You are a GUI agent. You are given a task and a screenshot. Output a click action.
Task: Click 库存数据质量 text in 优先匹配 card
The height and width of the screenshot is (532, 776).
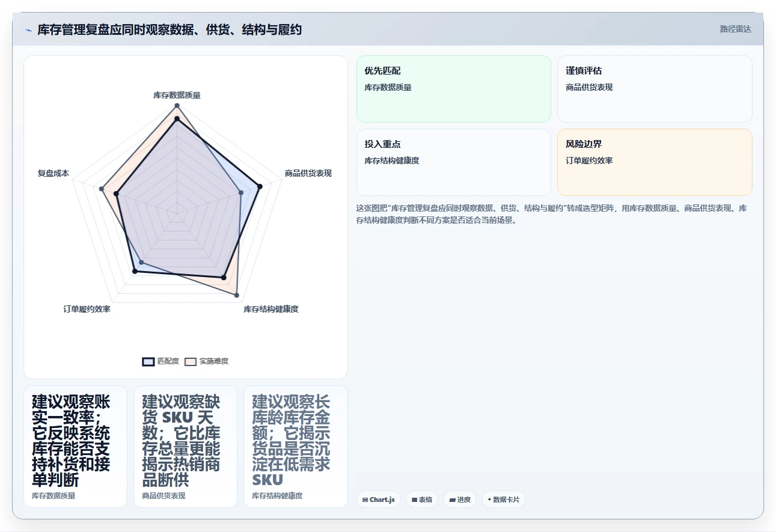click(388, 87)
